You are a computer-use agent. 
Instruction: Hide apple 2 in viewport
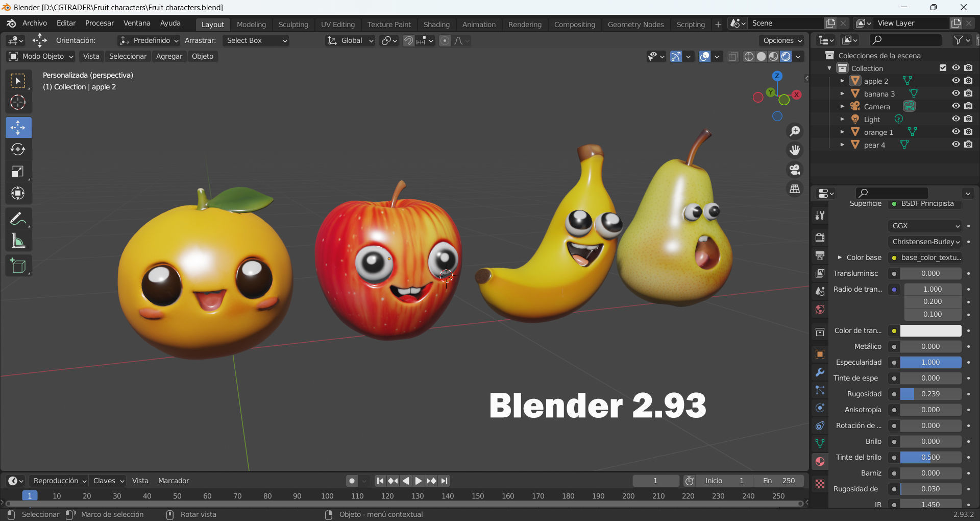tap(955, 81)
